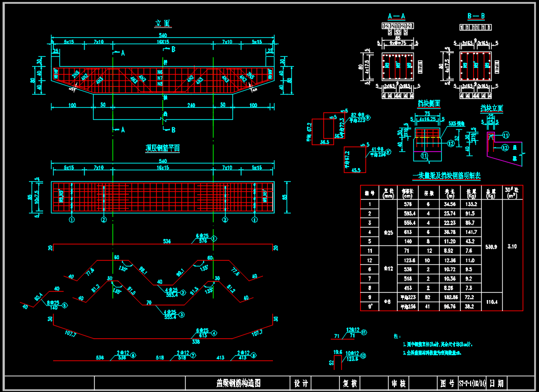Click the 审核 cell in the title block
The image size is (539, 392).
[x=399, y=383]
